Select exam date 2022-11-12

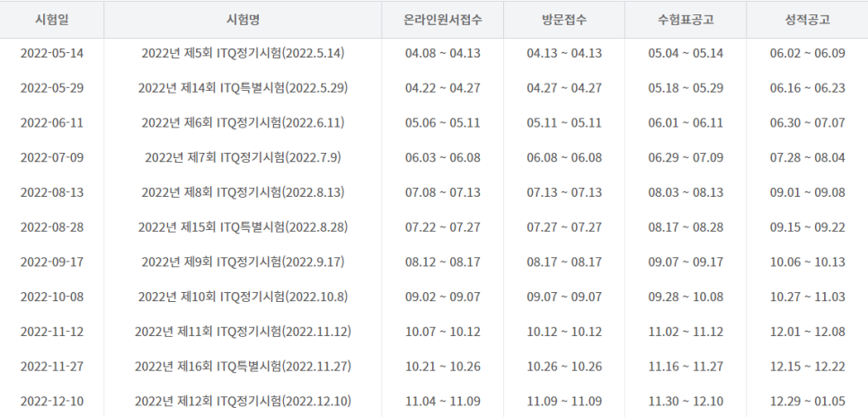pos(52,332)
